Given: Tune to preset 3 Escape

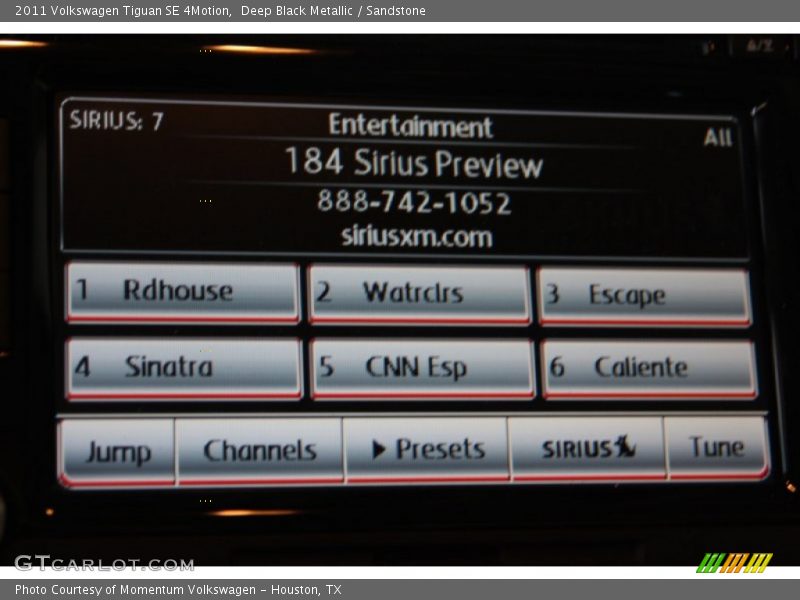Looking at the screenshot, I should coord(644,296).
